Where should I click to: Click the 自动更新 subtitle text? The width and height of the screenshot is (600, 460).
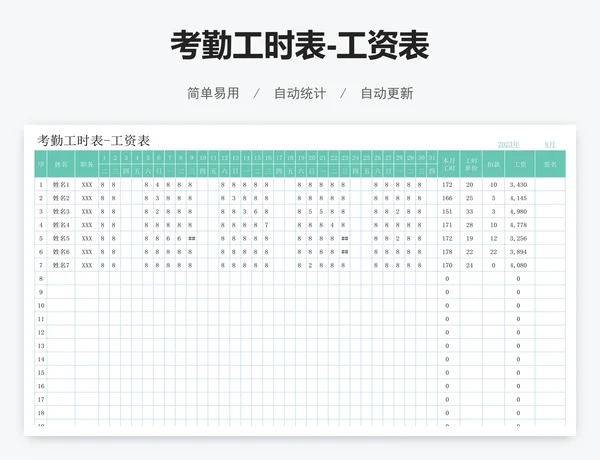pyautogui.click(x=387, y=93)
